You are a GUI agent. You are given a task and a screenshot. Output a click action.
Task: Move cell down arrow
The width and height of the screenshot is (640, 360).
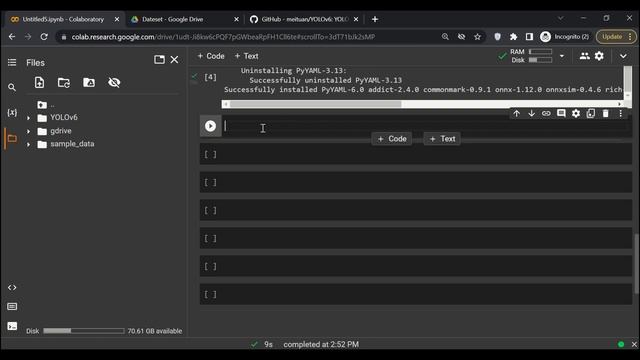(x=531, y=113)
